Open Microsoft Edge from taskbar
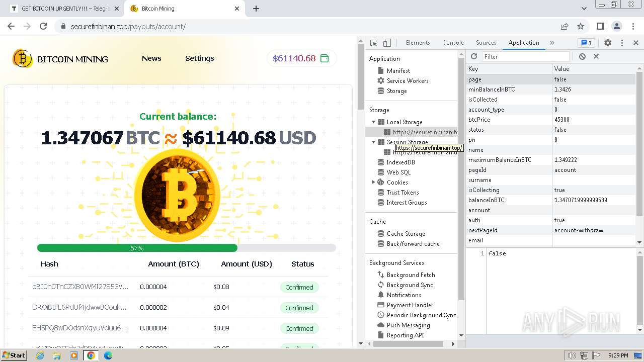644x362 pixels. pyautogui.click(x=108, y=355)
